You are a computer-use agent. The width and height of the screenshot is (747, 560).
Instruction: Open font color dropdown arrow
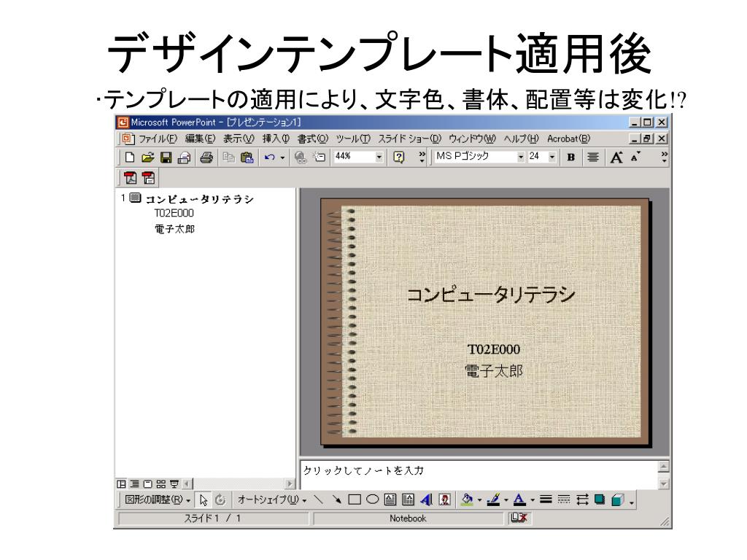(x=532, y=499)
